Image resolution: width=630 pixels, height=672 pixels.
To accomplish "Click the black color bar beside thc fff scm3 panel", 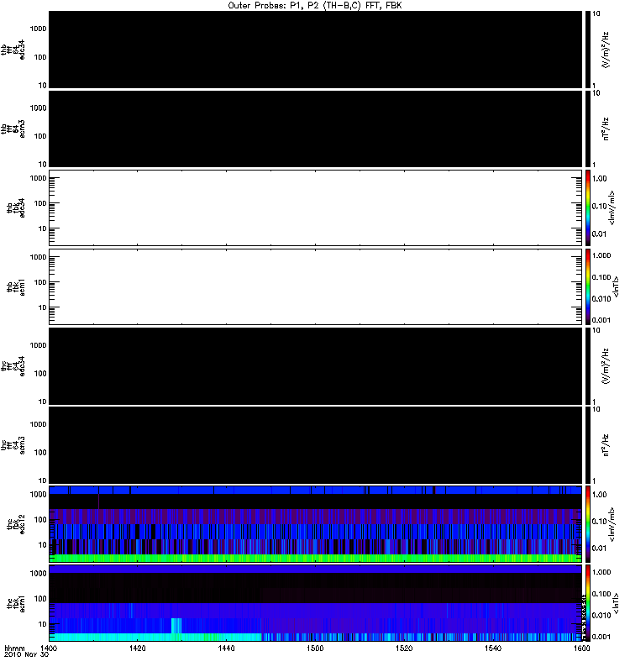I will point(588,445).
